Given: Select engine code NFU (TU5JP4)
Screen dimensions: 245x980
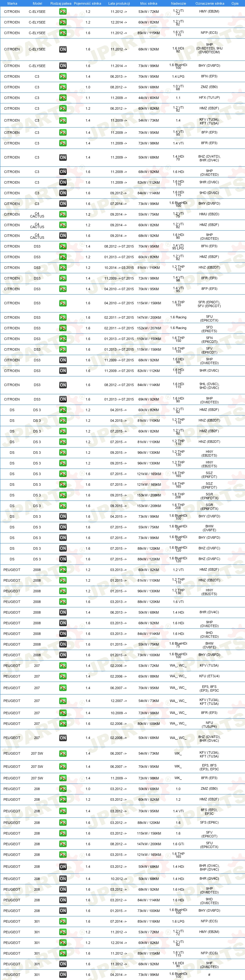Looking at the screenshot, I should click(x=209, y=724).
